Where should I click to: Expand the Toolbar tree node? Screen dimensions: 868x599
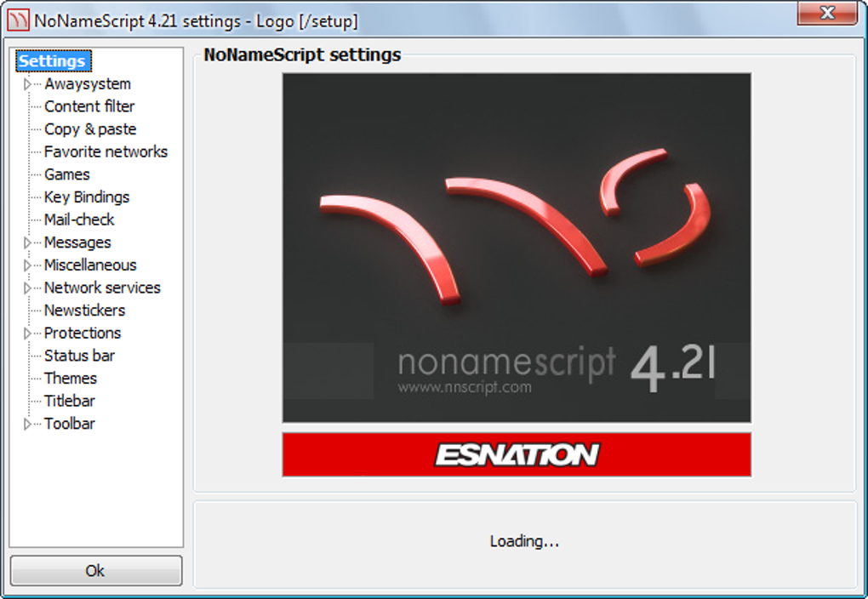pyautogui.click(x=26, y=424)
